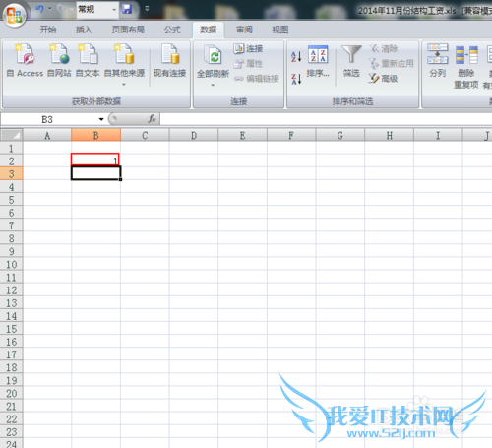Image resolution: width=492 pixels, height=448 pixels.
Task: Undo the last action
Action: point(39,9)
